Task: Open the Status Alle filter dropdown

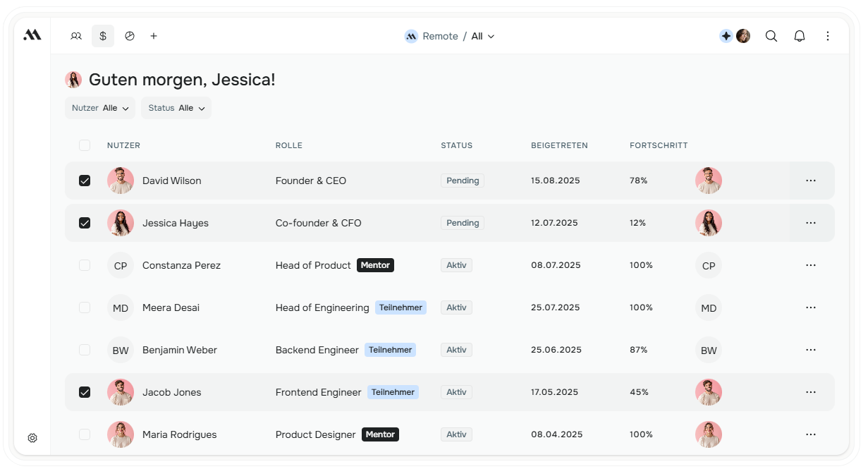Action: (176, 108)
